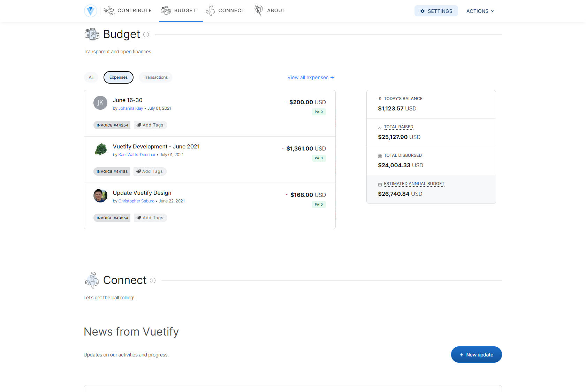Click the $1,123.57 USD balance value
Screen dimensions: 586x392
397,108
